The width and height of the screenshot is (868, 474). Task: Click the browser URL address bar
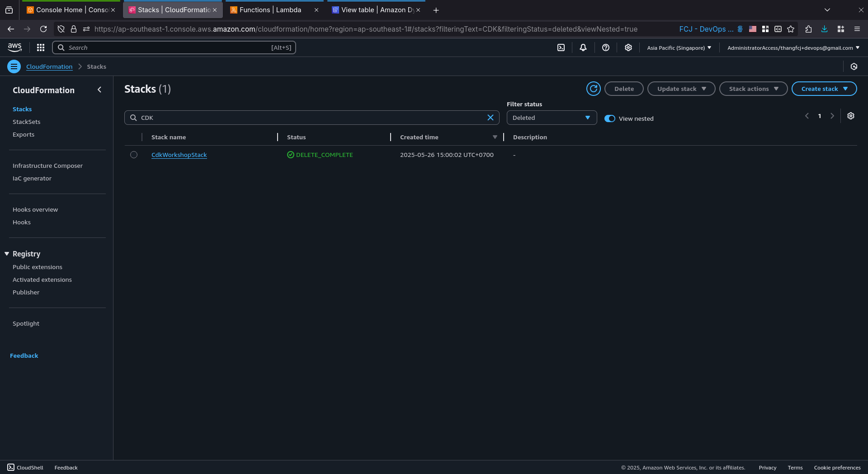pyautogui.click(x=366, y=29)
